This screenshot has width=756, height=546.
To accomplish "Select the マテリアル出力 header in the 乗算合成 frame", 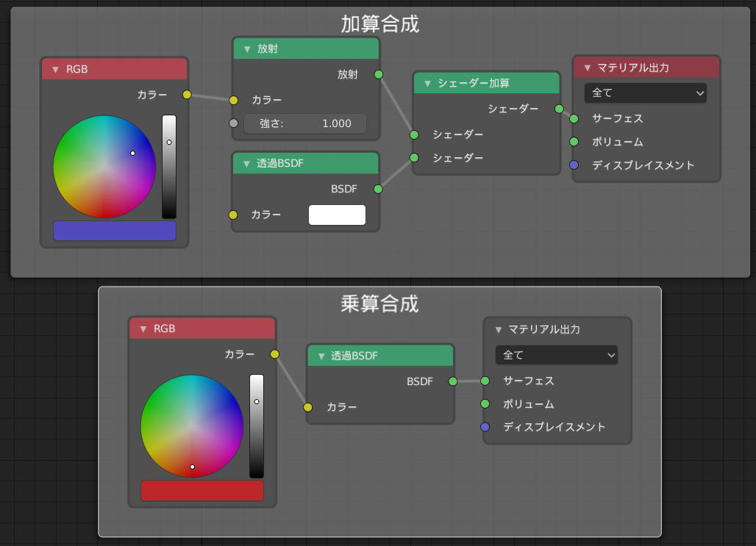I will [x=557, y=330].
